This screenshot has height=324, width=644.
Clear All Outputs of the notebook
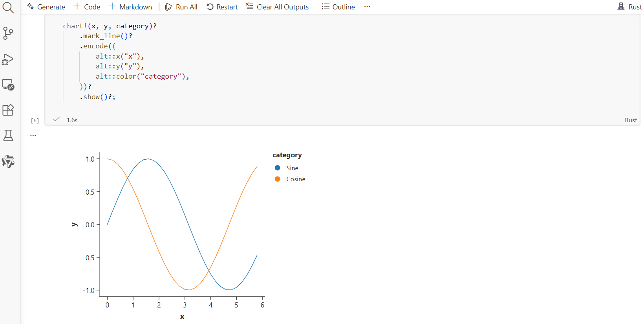(277, 7)
